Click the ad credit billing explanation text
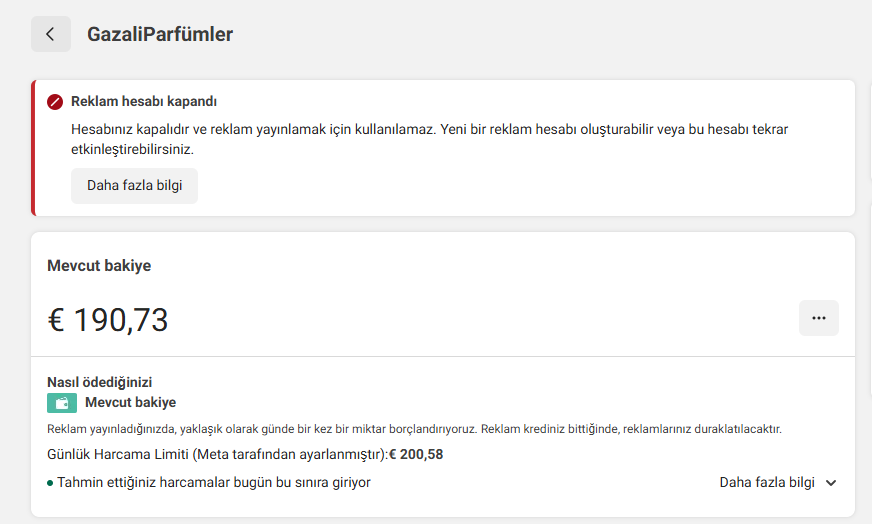 click(x=414, y=429)
